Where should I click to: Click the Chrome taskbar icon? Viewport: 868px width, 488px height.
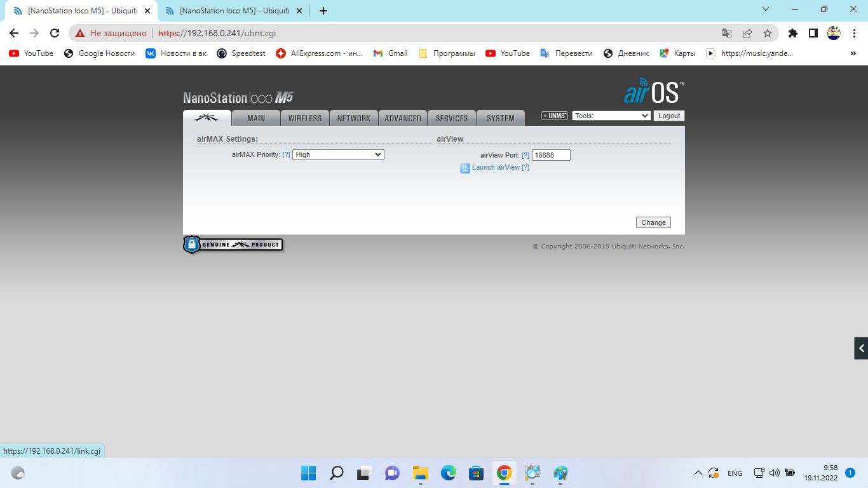coord(504,473)
